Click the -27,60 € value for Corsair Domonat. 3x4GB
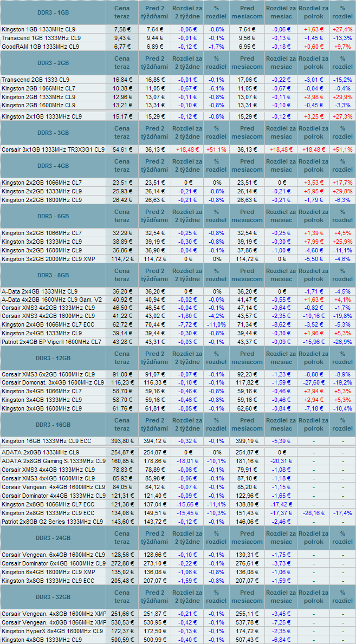356x644 pixels. pyautogui.click(x=314, y=383)
